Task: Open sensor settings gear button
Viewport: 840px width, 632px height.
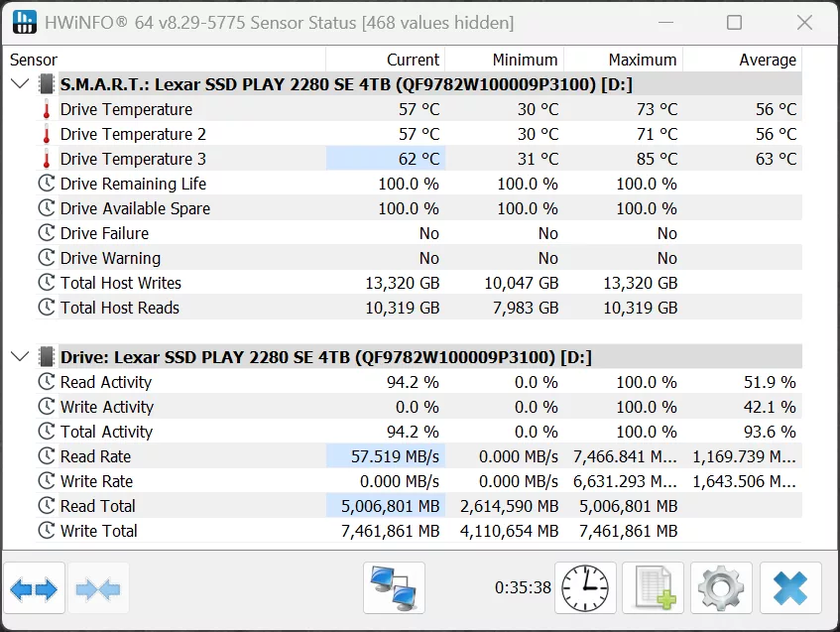Action: [x=721, y=588]
